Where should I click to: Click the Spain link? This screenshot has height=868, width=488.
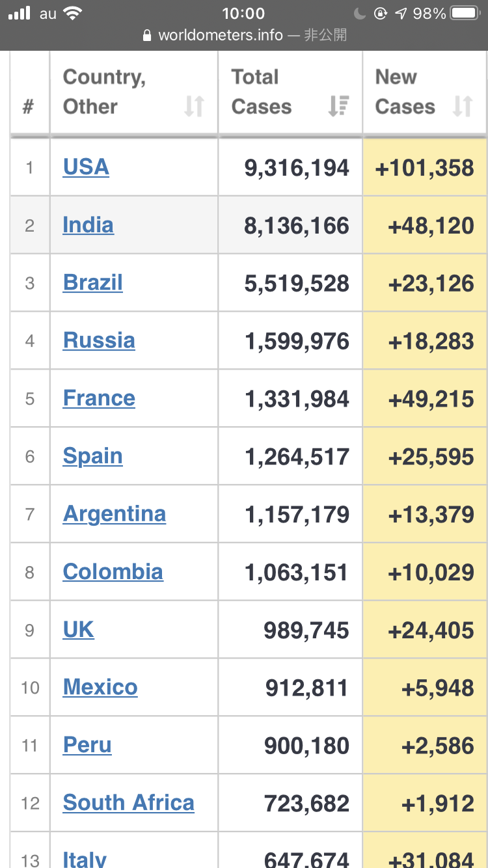[92, 456]
